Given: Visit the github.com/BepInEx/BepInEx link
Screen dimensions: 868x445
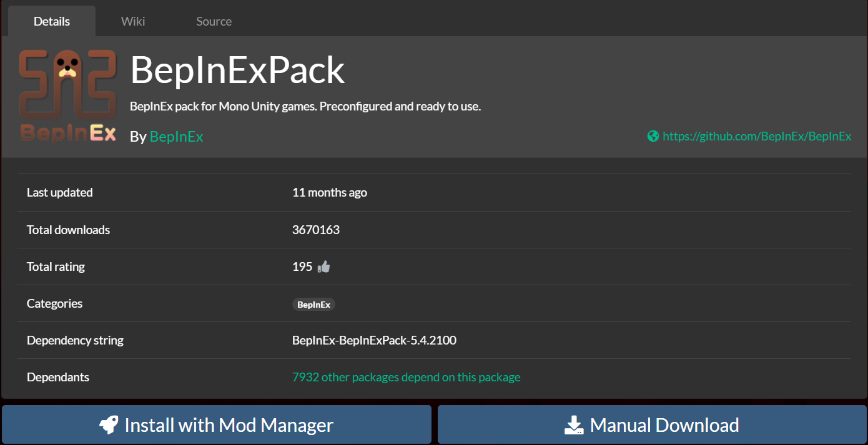Looking at the screenshot, I should click(x=757, y=136).
